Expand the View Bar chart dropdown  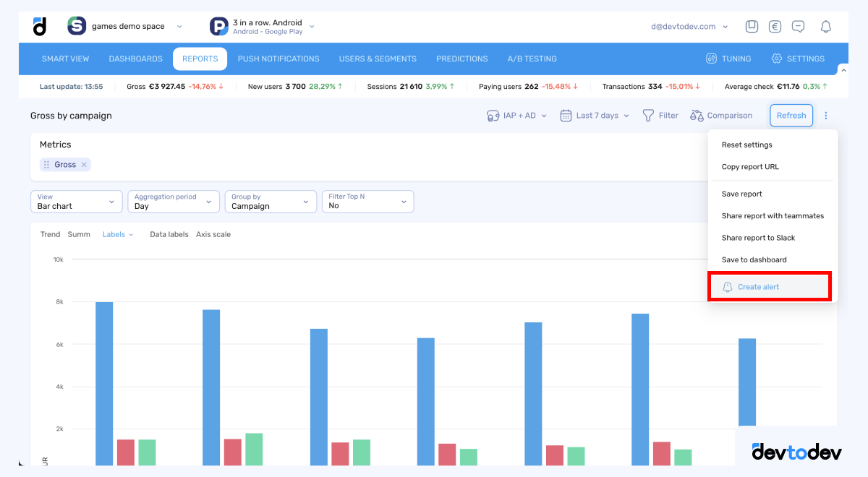[x=76, y=202]
